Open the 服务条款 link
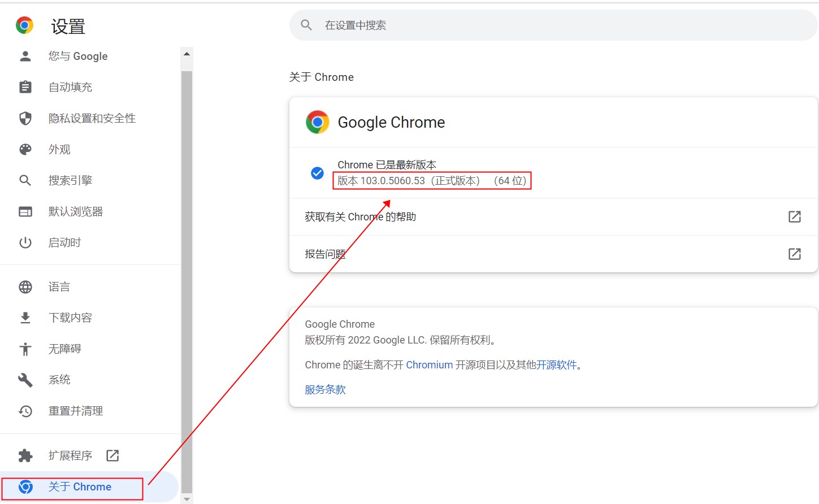Image resolution: width=819 pixels, height=504 pixels. point(325,390)
